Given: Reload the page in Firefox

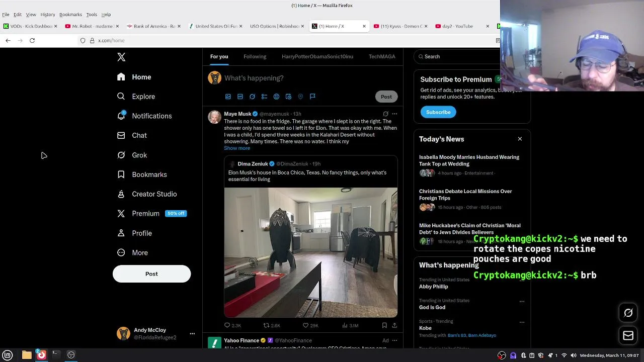Looking at the screenshot, I should [32, 40].
